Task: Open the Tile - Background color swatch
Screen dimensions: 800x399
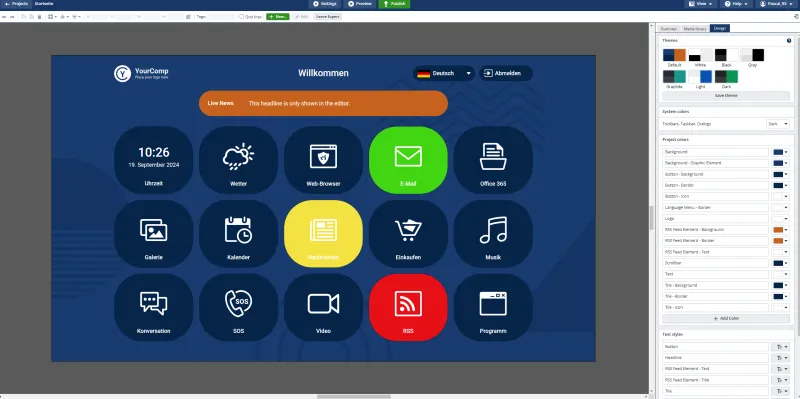Action: [x=781, y=286]
